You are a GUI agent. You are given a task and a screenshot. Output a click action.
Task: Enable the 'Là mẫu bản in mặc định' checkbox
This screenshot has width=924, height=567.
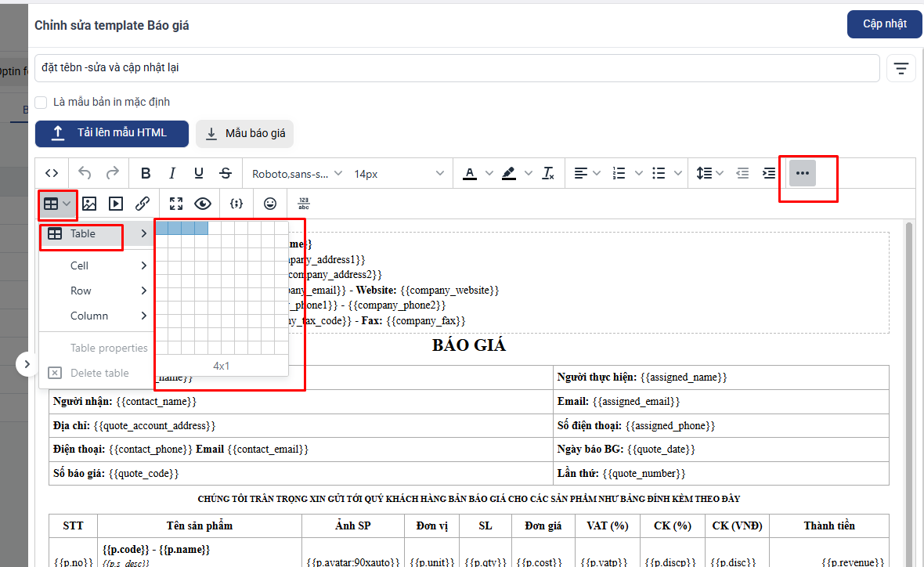pos(42,102)
